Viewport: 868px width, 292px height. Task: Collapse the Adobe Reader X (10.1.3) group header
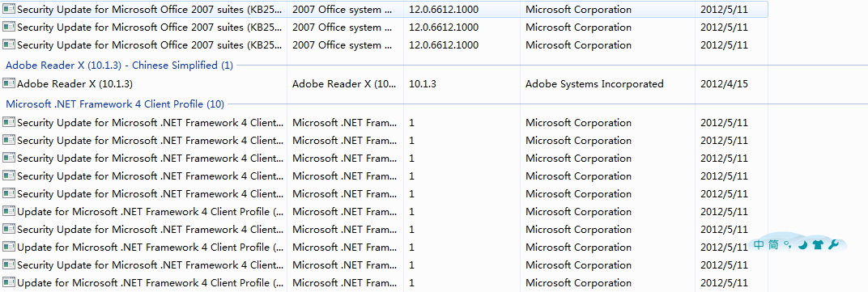pos(119,66)
